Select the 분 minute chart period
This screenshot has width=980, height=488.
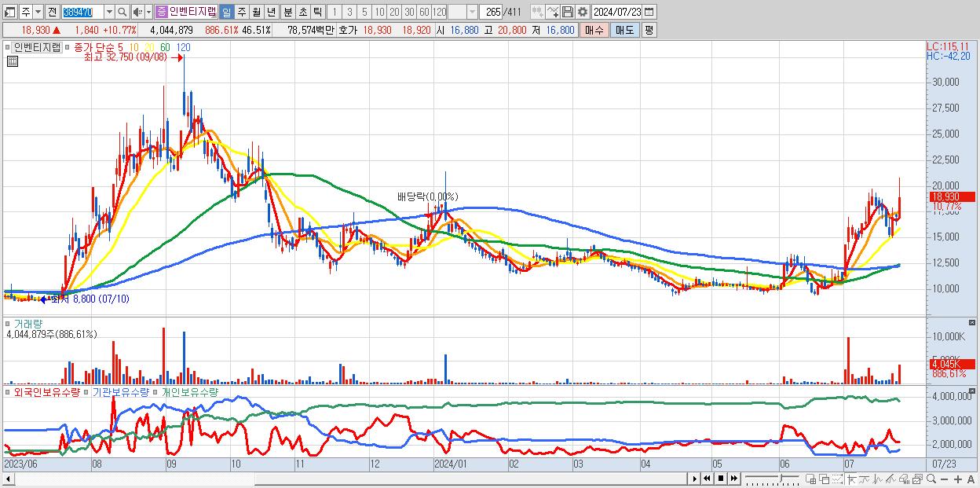pyautogui.click(x=287, y=12)
